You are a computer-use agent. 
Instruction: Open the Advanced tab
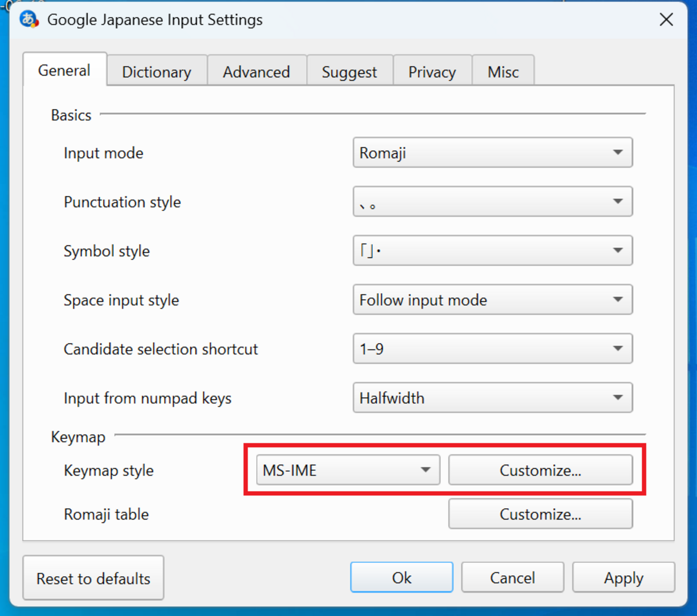coord(256,72)
